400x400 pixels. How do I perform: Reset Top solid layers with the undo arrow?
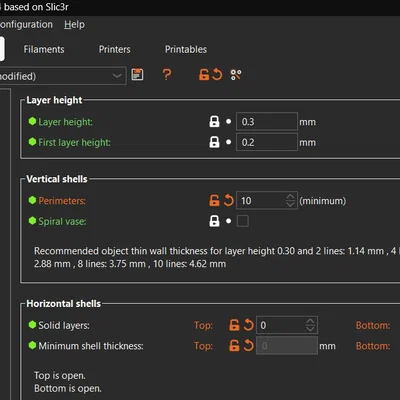coord(249,325)
